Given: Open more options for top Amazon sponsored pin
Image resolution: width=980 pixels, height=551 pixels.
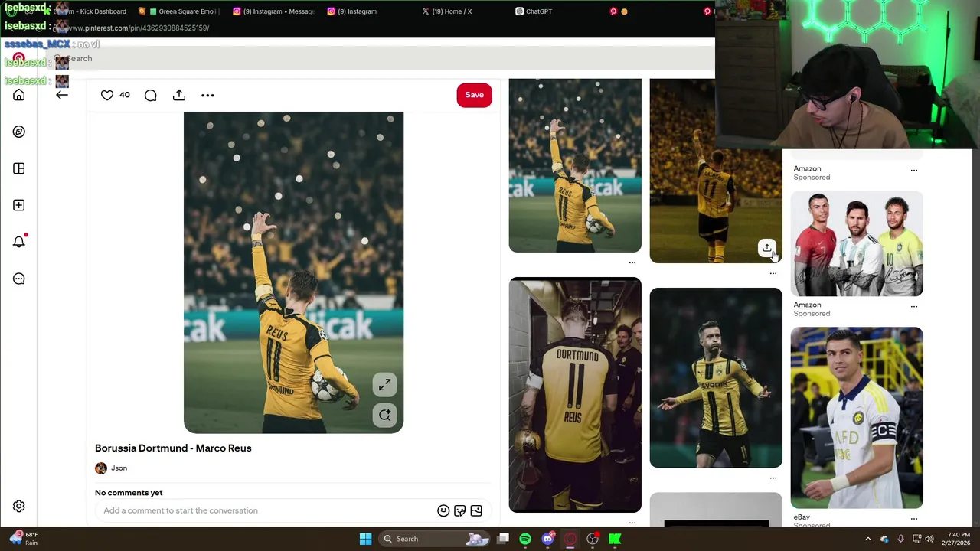Looking at the screenshot, I should coord(914,170).
